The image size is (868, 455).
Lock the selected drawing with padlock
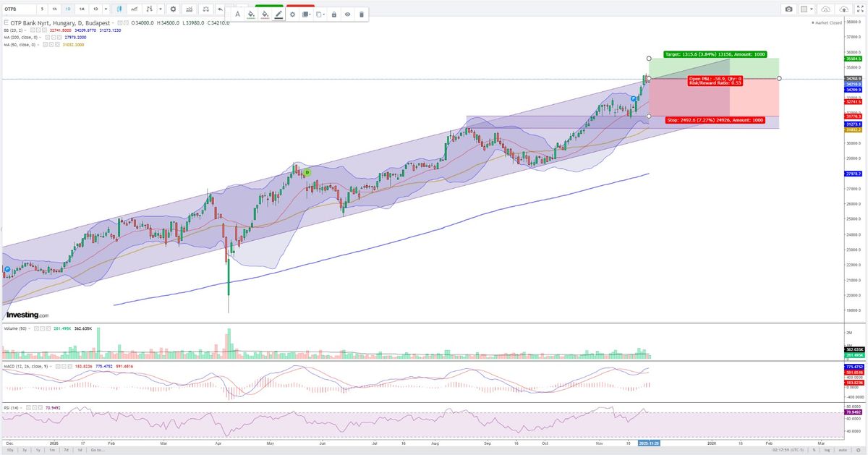click(333, 14)
